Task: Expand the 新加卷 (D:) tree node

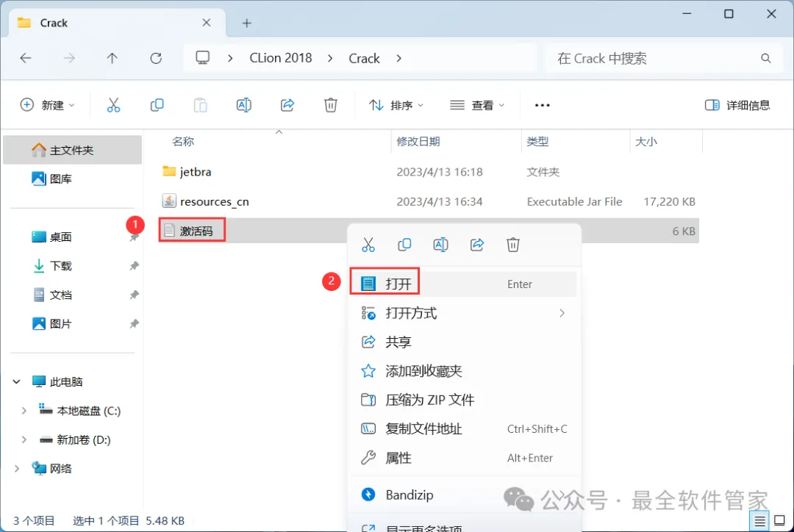Action: coord(24,440)
